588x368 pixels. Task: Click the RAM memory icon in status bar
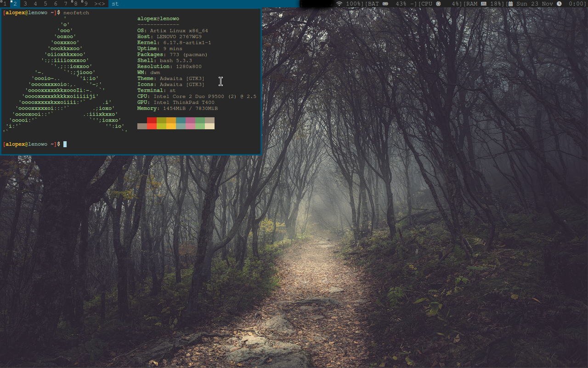click(483, 4)
